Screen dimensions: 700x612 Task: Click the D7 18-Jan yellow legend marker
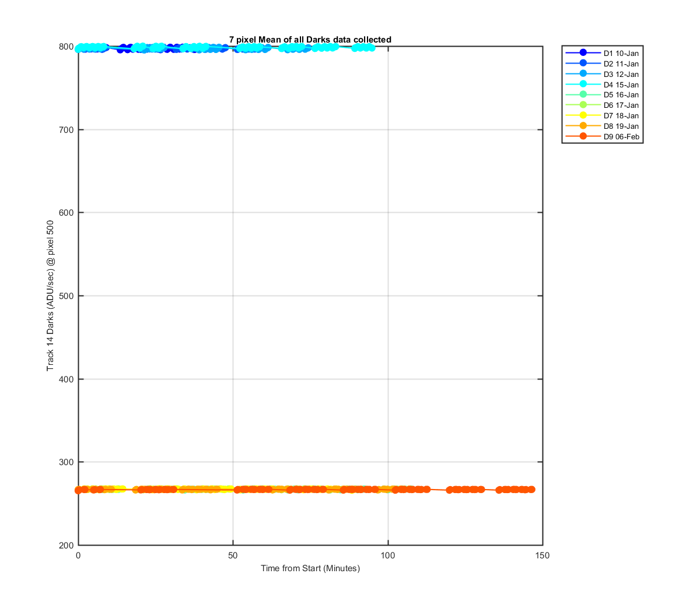coord(583,115)
